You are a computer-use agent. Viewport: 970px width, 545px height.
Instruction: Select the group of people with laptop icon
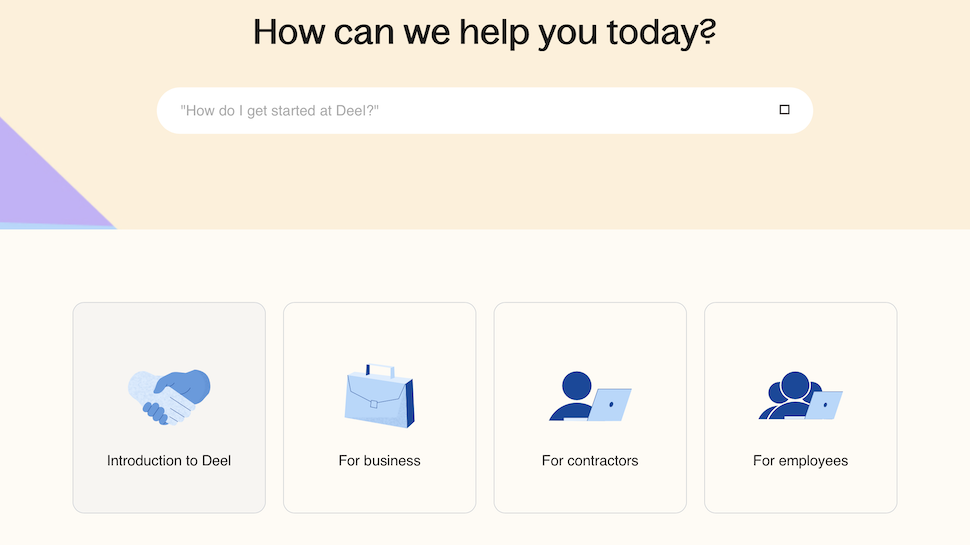click(x=800, y=396)
